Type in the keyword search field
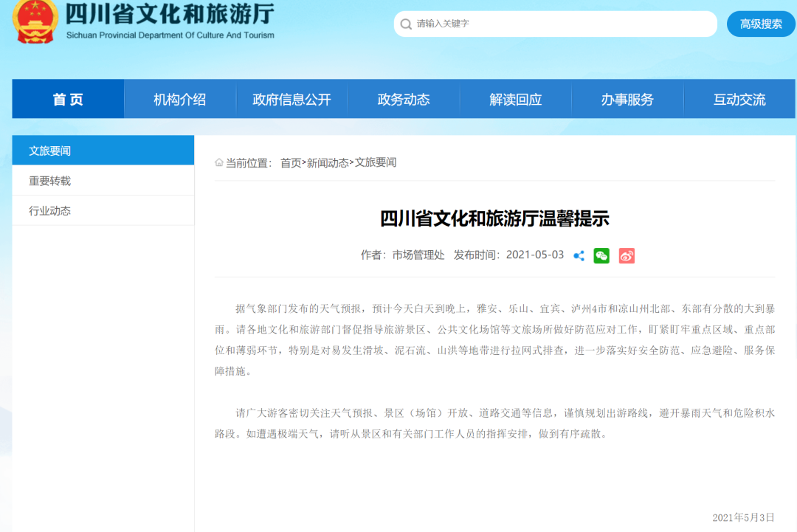 [561, 24]
